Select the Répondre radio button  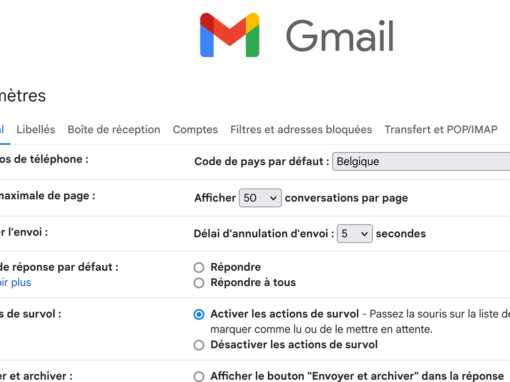(199, 267)
